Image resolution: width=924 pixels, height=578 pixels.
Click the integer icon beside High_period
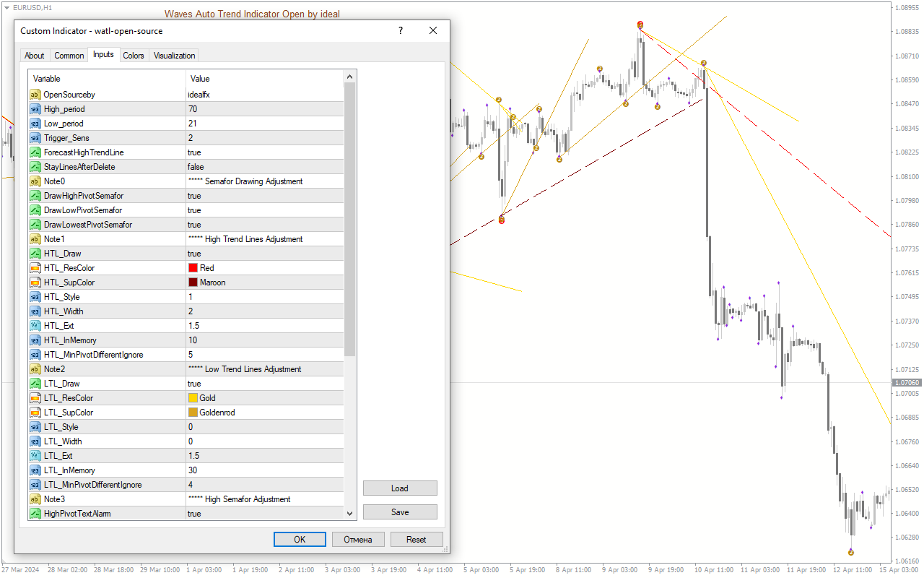coord(35,109)
